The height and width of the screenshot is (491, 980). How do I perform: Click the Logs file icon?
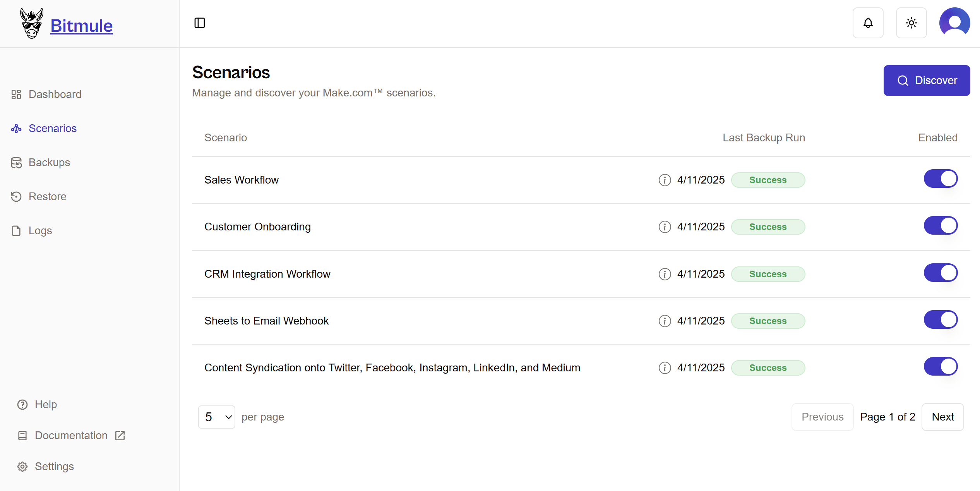point(16,231)
